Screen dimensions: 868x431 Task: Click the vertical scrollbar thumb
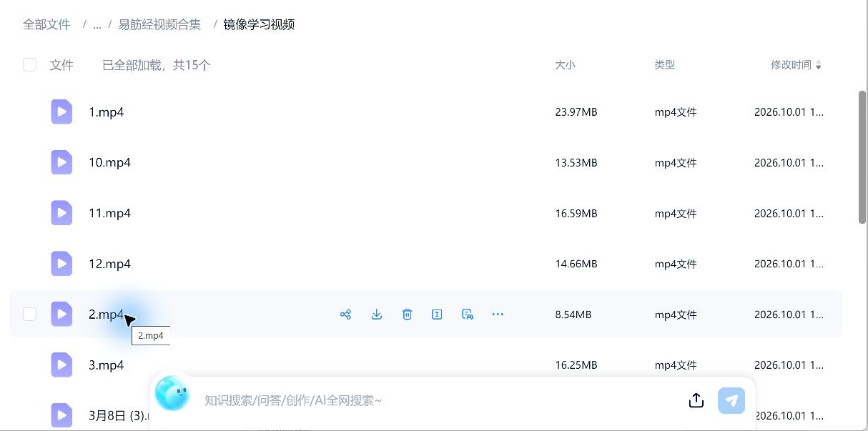pyautogui.click(x=862, y=157)
